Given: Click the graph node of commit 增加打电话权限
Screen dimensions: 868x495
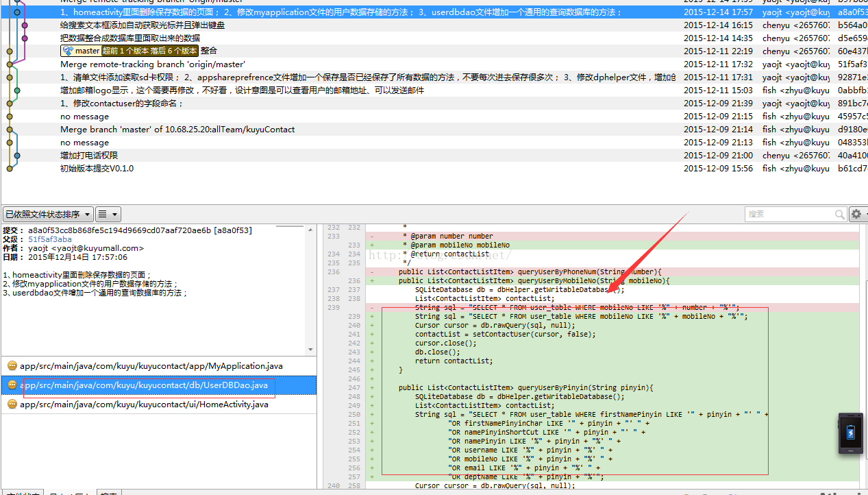Looking at the screenshot, I should [x=17, y=155].
